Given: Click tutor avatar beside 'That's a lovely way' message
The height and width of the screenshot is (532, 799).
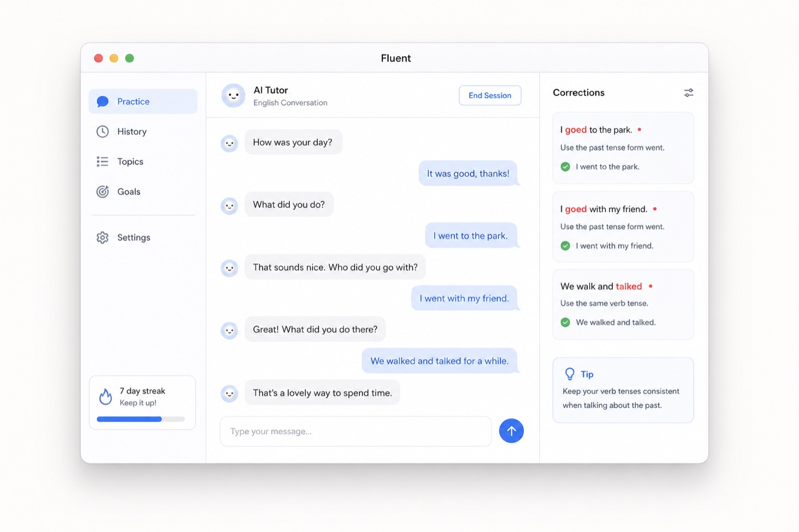Looking at the screenshot, I should 229,393.
